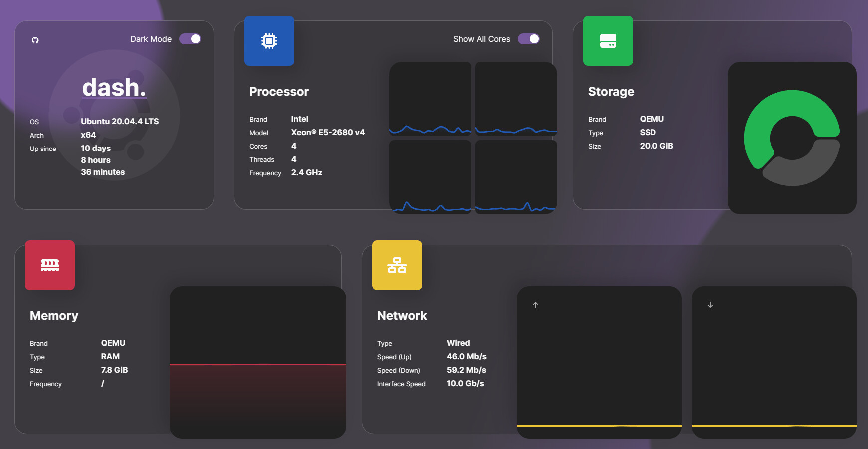Select the '7.8 GiB' memory size value
Image resolution: width=868 pixels, height=449 pixels.
(114, 370)
